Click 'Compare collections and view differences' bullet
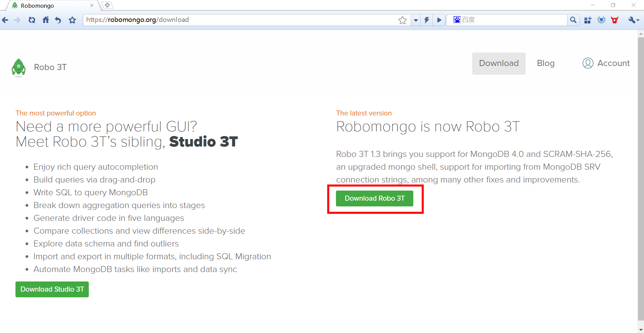Image resolution: width=644 pixels, height=333 pixels. point(139,231)
